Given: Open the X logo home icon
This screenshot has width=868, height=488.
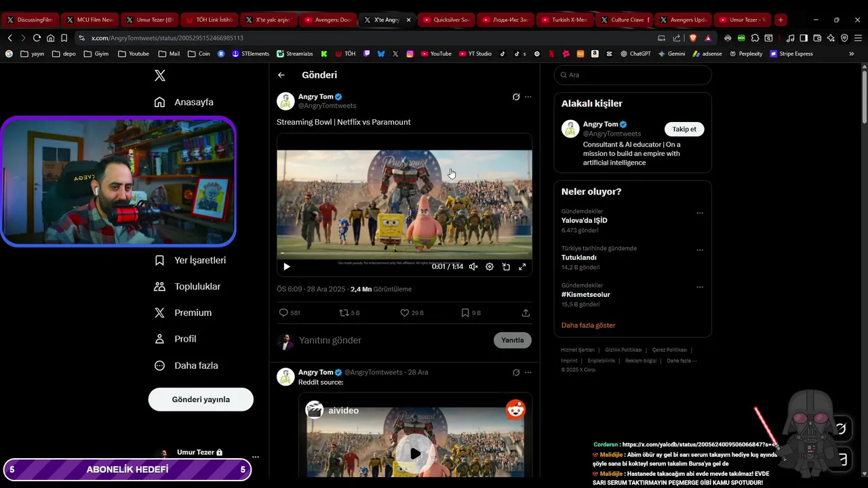Looking at the screenshot, I should click(x=160, y=75).
